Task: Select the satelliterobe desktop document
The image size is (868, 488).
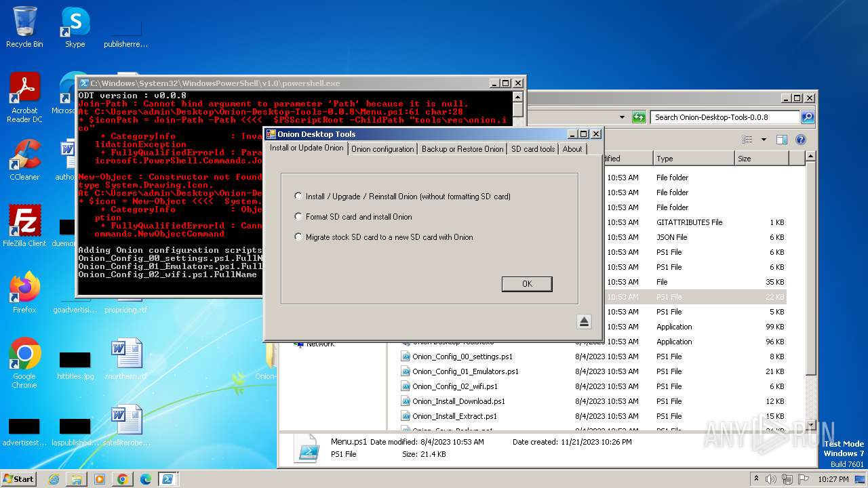Action: click(x=126, y=426)
